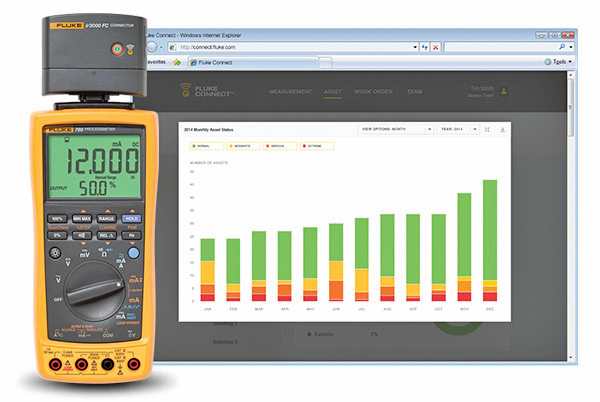600x402 pixels.
Task: Open the Year 2014 dropdown
Action: point(453,129)
